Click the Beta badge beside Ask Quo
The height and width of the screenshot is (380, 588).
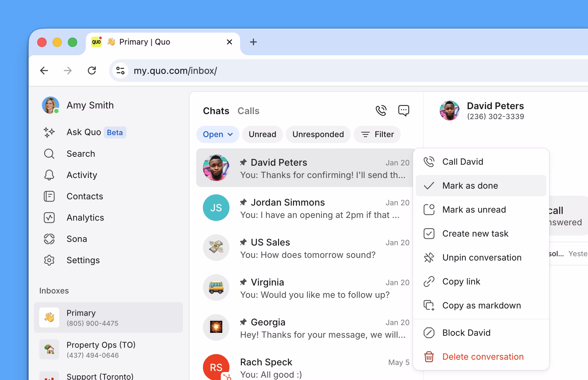tap(115, 132)
